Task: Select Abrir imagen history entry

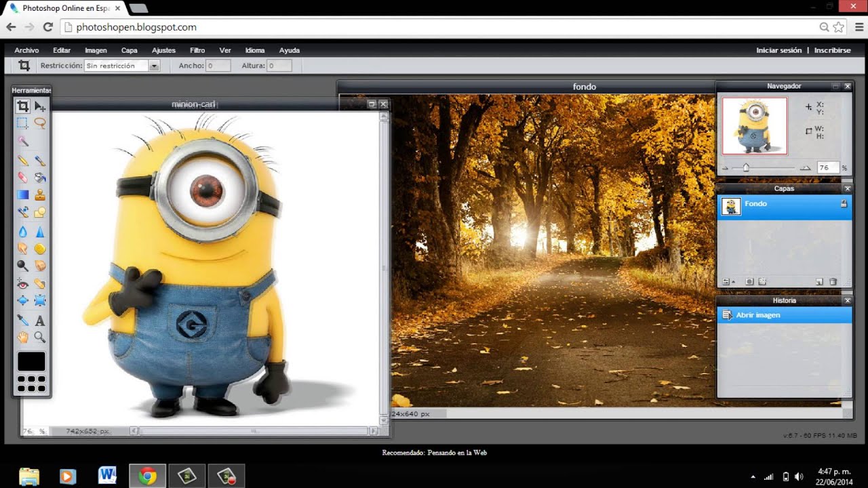Action: pyautogui.click(x=784, y=315)
